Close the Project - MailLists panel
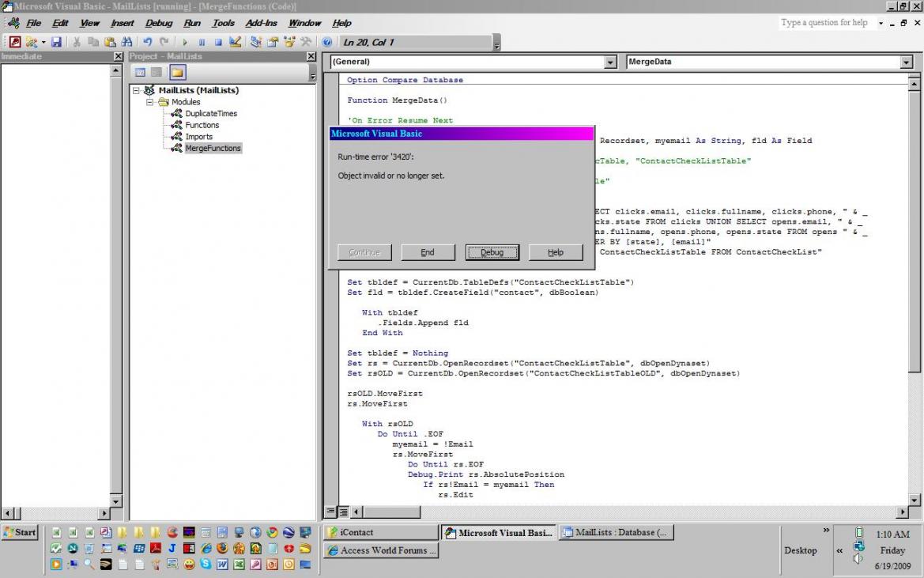 pyautogui.click(x=311, y=56)
